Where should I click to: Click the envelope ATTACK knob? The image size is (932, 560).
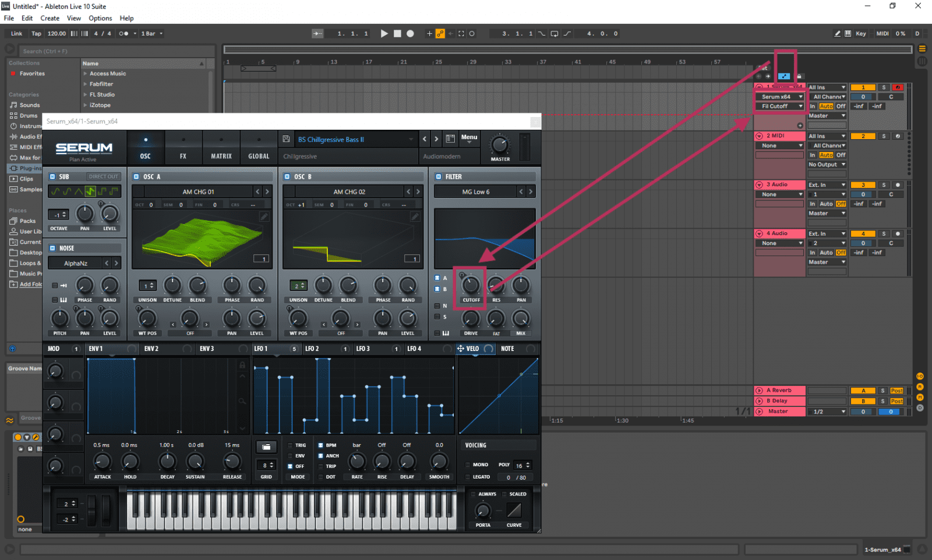click(x=103, y=462)
